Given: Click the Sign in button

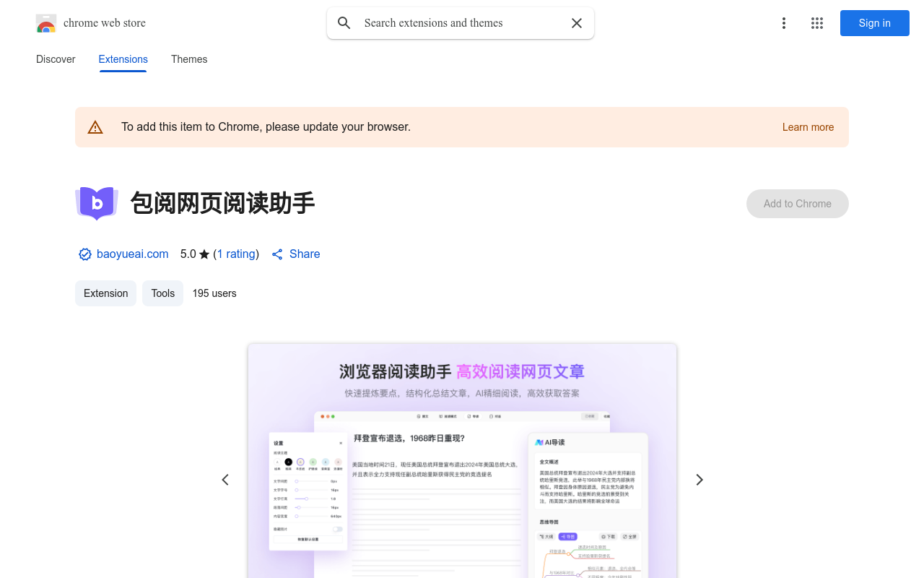Looking at the screenshot, I should [875, 23].
